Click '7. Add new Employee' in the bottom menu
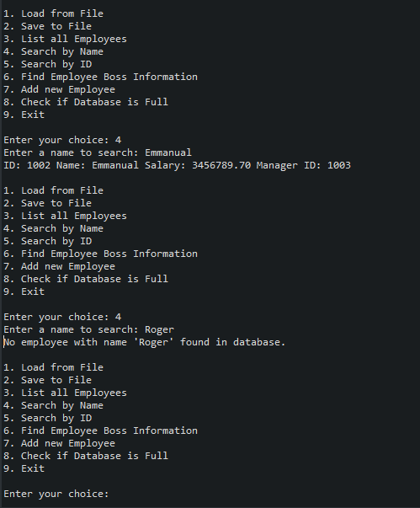420x508 pixels. click(59, 443)
